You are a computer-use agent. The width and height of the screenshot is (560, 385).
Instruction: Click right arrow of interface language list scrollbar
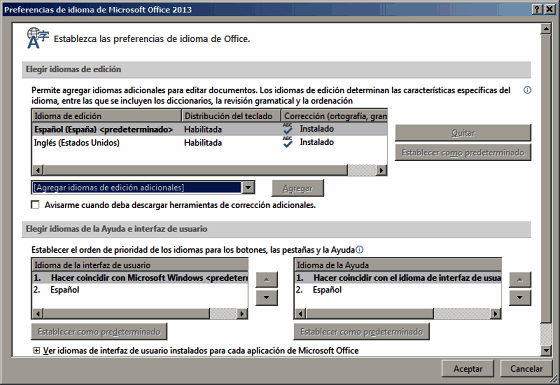[242, 314]
